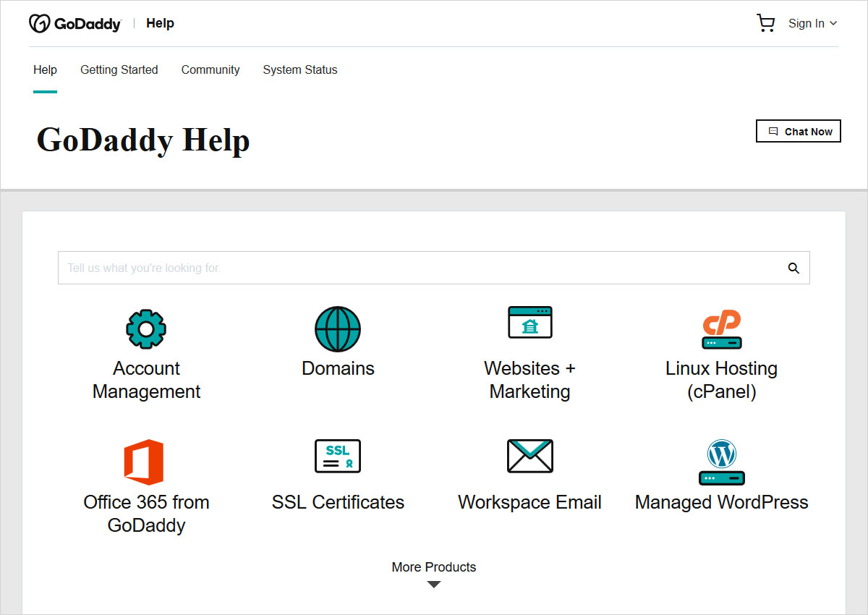
Task: Expand the Sign In dropdown
Action: 812,23
